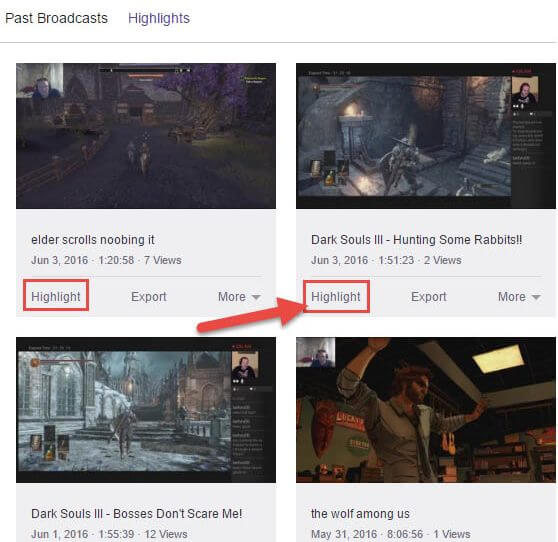This screenshot has width=558, height=542.
Task: Open Dark Souls III - Bosses Don't Scare Me! title
Action: pyautogui.click(x=137, y=514)
